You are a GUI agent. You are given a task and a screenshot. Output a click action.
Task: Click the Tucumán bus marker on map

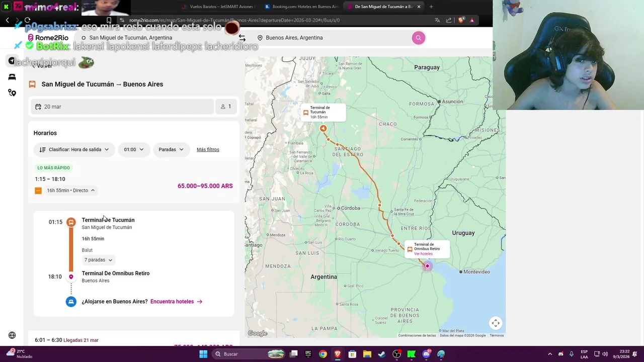click(324, 129)
